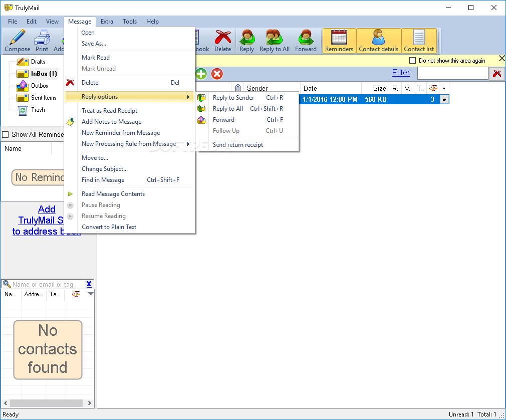Click the contacts horizontal scrollbar left arrow
Viewport: 506px width, 420px height.
point(6,403)
